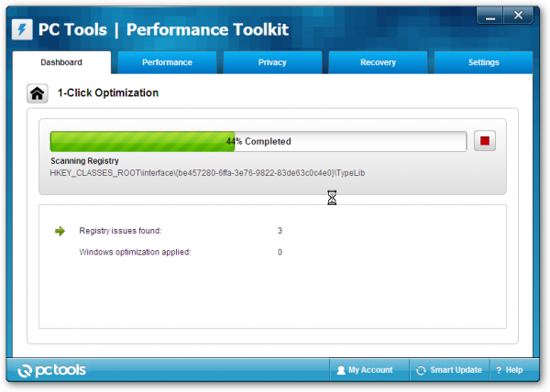Minimize the Performance Toolkit window
The width and height of the screenshot is (550, 392).
(x=489, y=16)
